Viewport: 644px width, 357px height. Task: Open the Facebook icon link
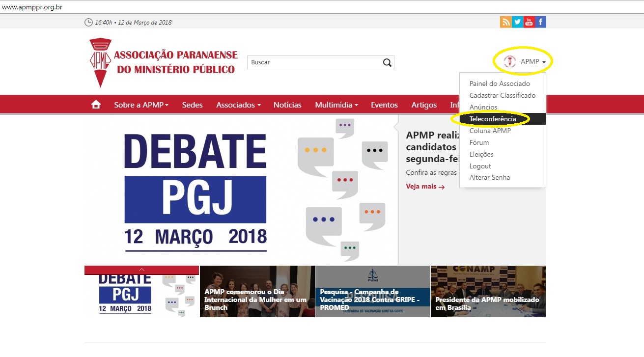[x=541, y=22]
